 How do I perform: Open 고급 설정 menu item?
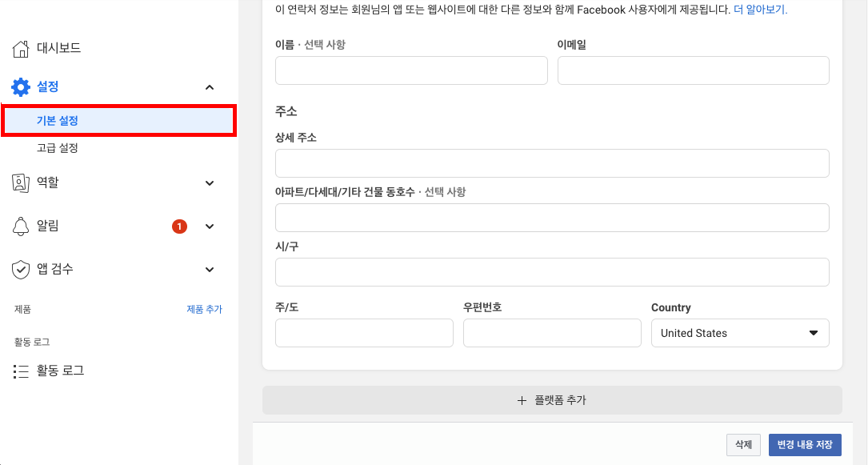(58, 148)
